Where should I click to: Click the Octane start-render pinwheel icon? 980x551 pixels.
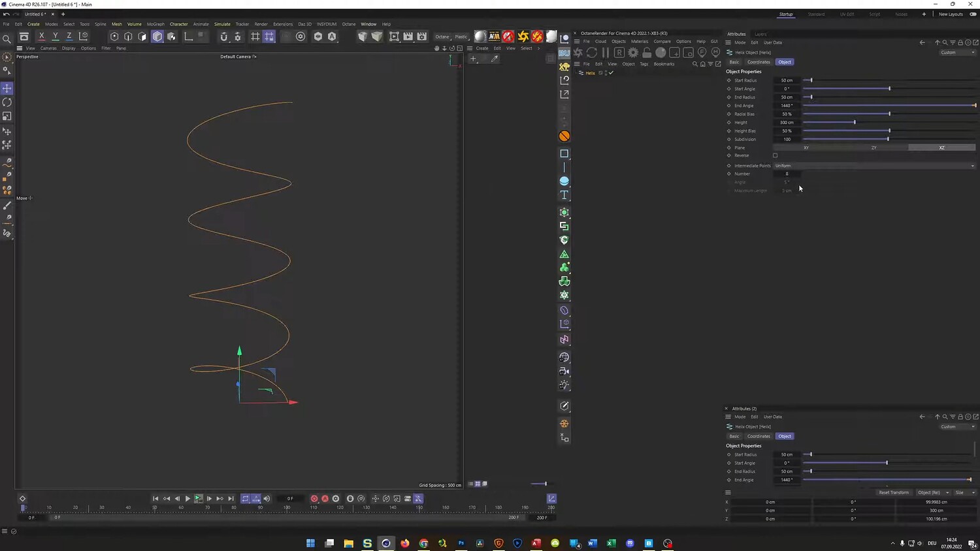point(578,52)
